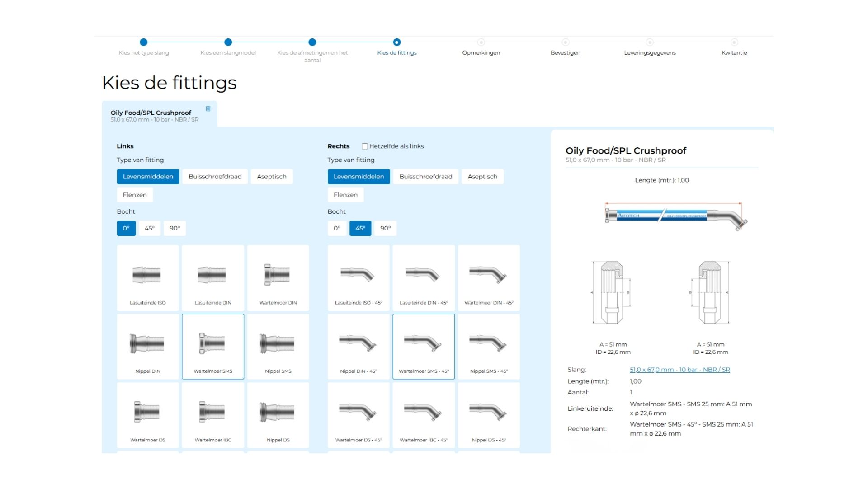Select left Aseptisch fitting type

[272, 177]
